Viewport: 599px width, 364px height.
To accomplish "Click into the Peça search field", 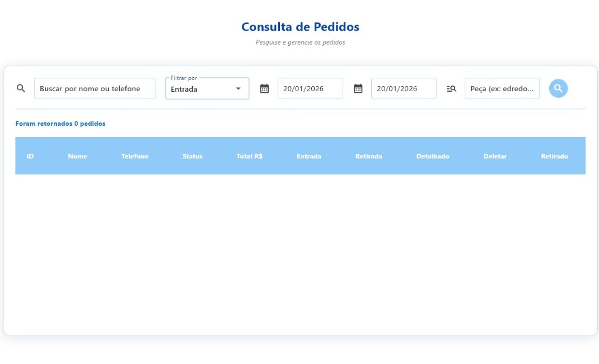I will click(x=502, y=88).
